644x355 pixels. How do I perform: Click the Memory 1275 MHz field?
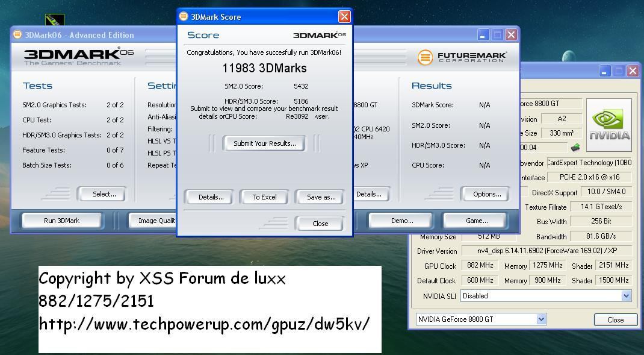547,265
